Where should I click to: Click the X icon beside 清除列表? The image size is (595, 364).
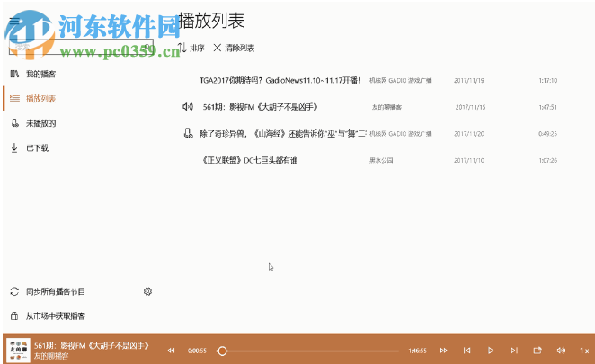pos(217,48)
